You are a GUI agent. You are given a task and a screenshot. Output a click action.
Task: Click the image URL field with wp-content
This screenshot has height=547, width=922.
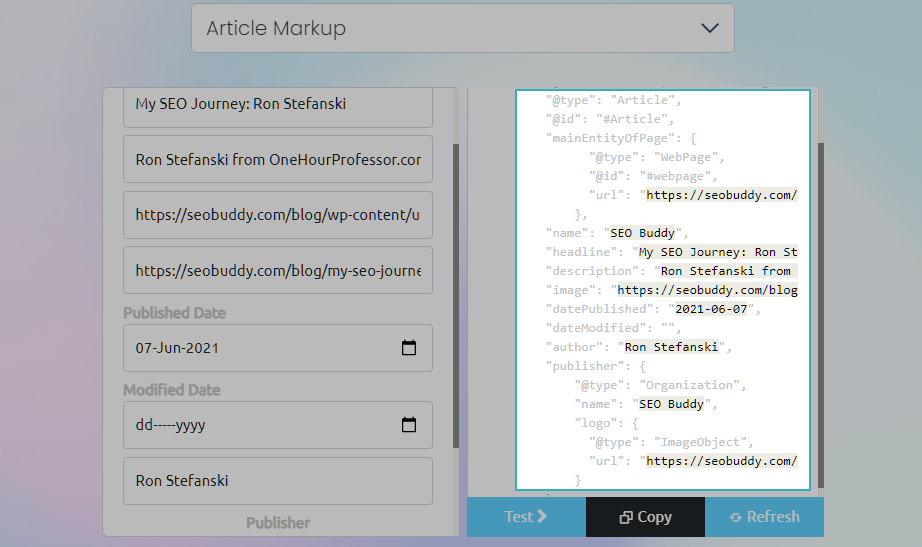coord(278,215)
